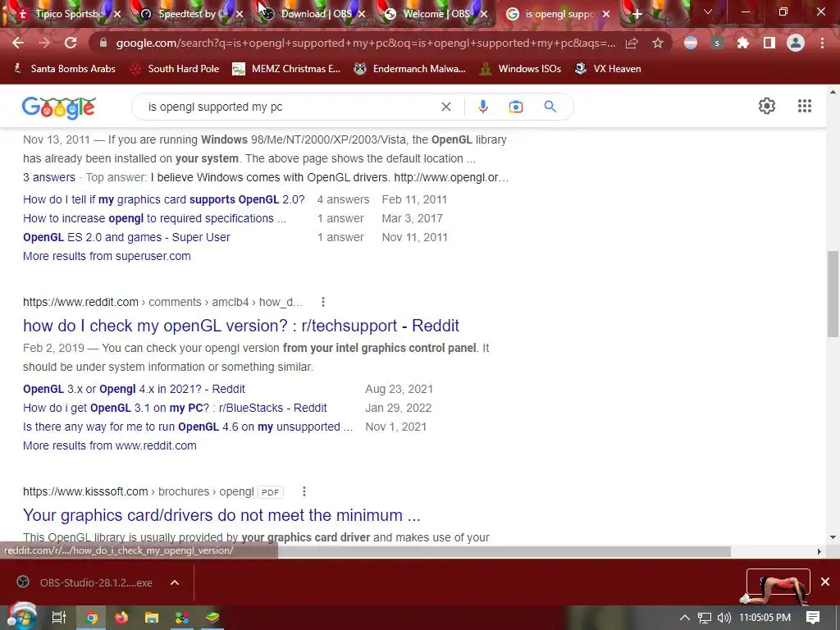Open the Santa Bombs Arabs bookmark
This screenshot has width=840, height=630.
pos(64,69)
